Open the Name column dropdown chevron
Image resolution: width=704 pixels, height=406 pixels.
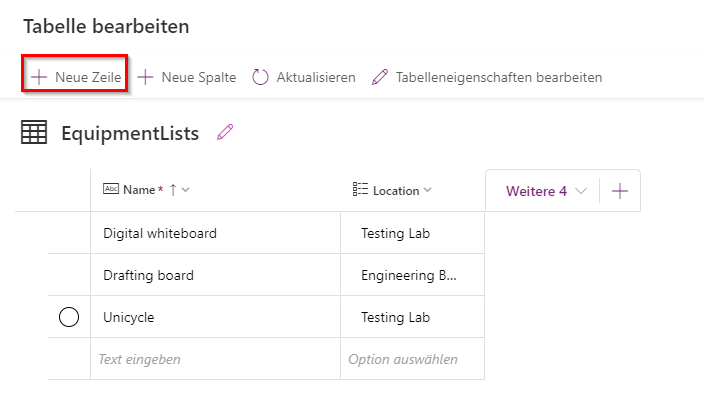point(186,190)
